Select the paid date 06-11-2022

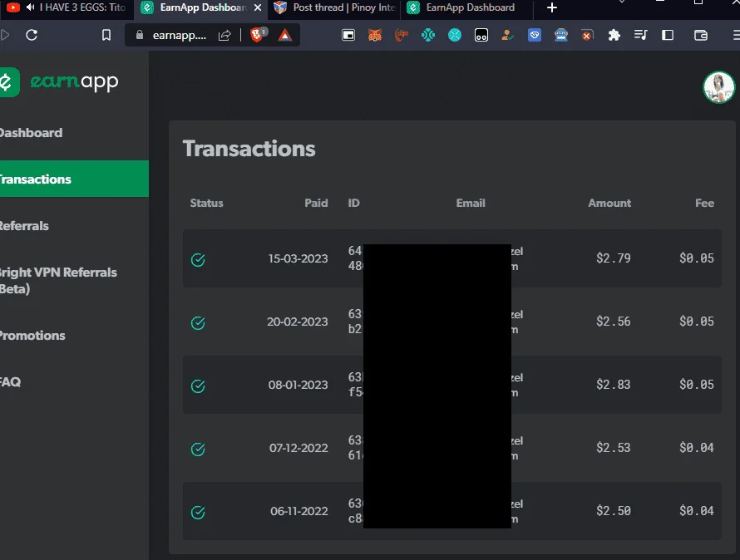click(299, 512)
